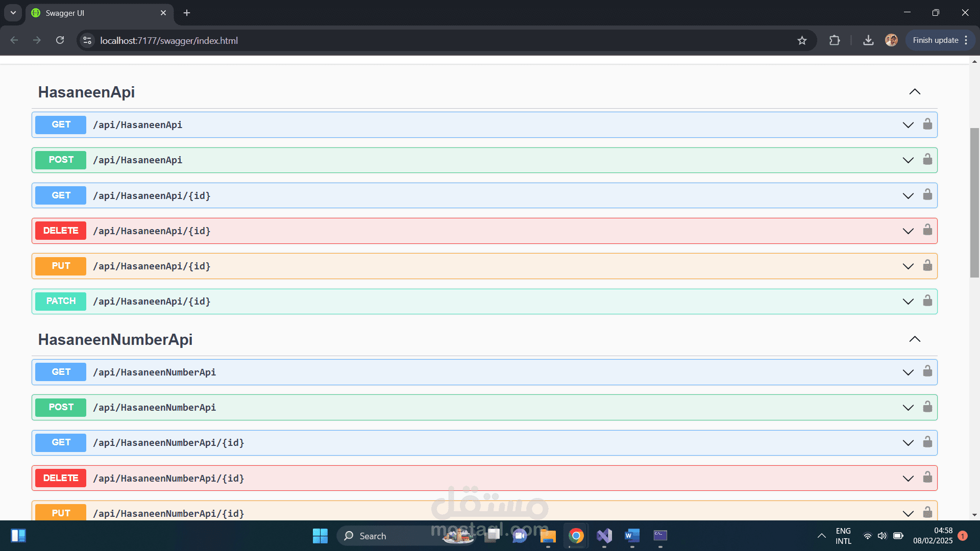The image size is (980, 551).
Task: Open the lock icon for GET /api/HasaneenApi/{id}
Action: pos(927,194)
